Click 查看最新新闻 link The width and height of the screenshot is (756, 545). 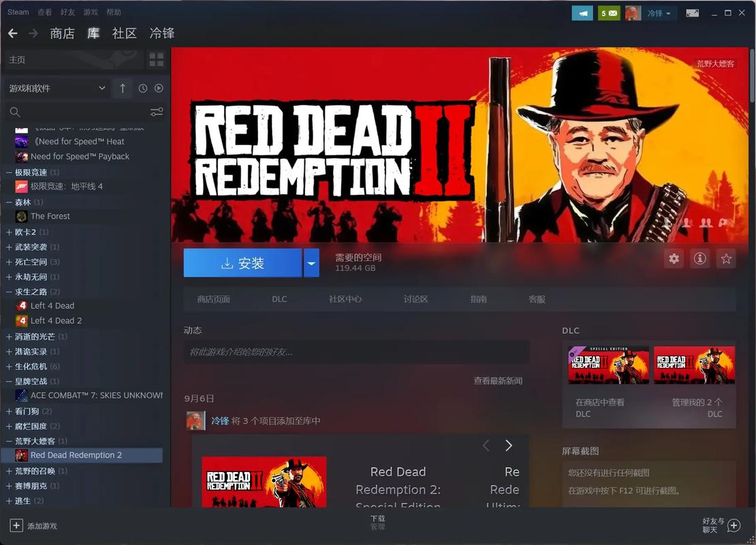(x=498, y=381)
